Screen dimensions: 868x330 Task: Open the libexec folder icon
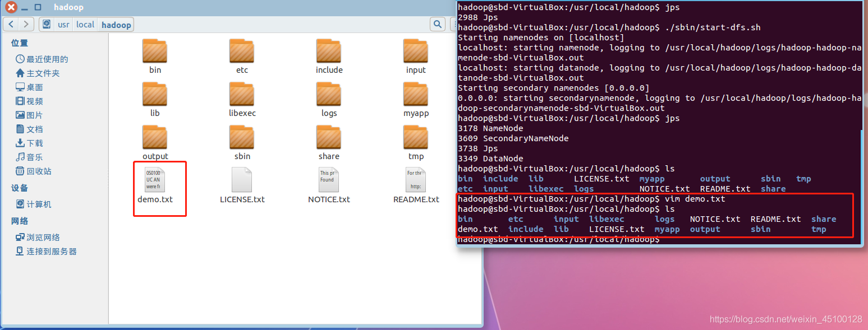click(242, 94)
